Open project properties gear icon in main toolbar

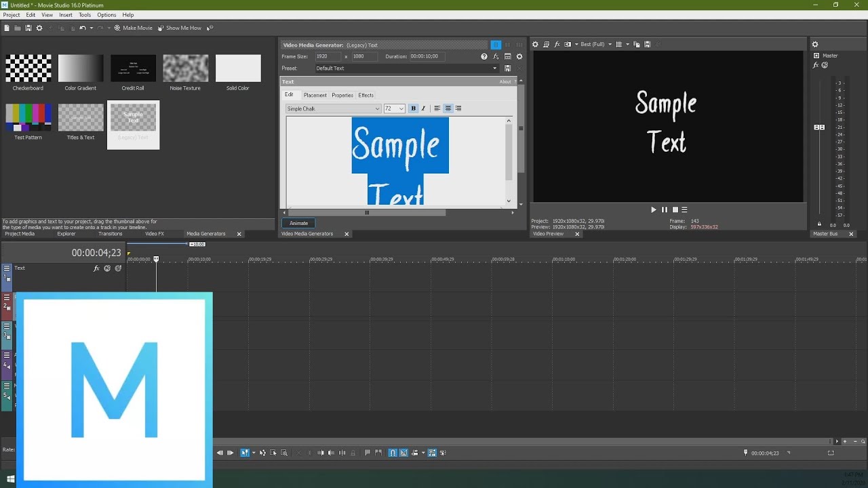pyautogui.click(x=39, y=28)
